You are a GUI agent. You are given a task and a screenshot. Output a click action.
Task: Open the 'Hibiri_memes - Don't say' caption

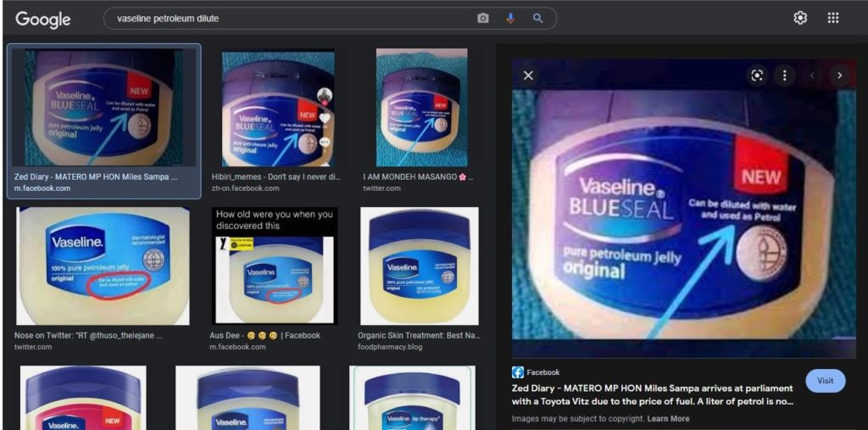point(276,177)
